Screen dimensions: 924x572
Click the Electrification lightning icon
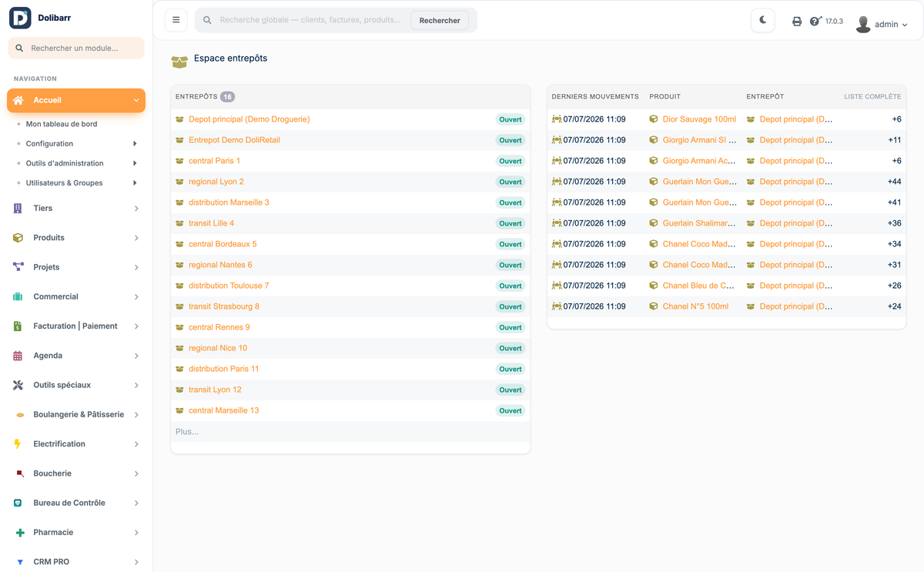click(18, 444)
